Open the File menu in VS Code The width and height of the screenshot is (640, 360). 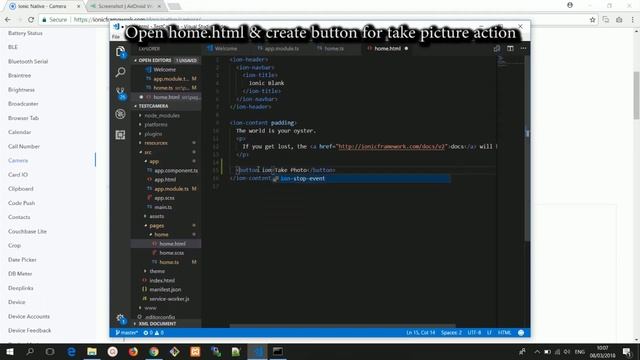tap(116, 37)
